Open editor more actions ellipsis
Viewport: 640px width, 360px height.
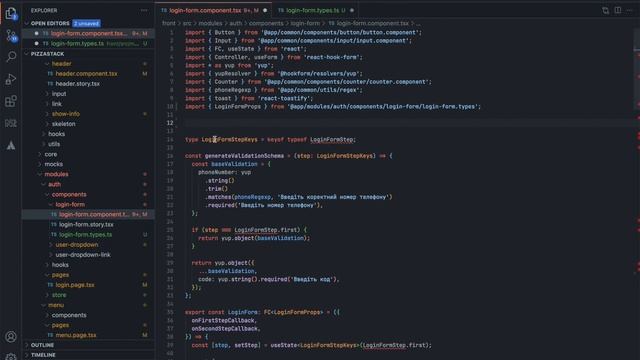coord(629,10)
